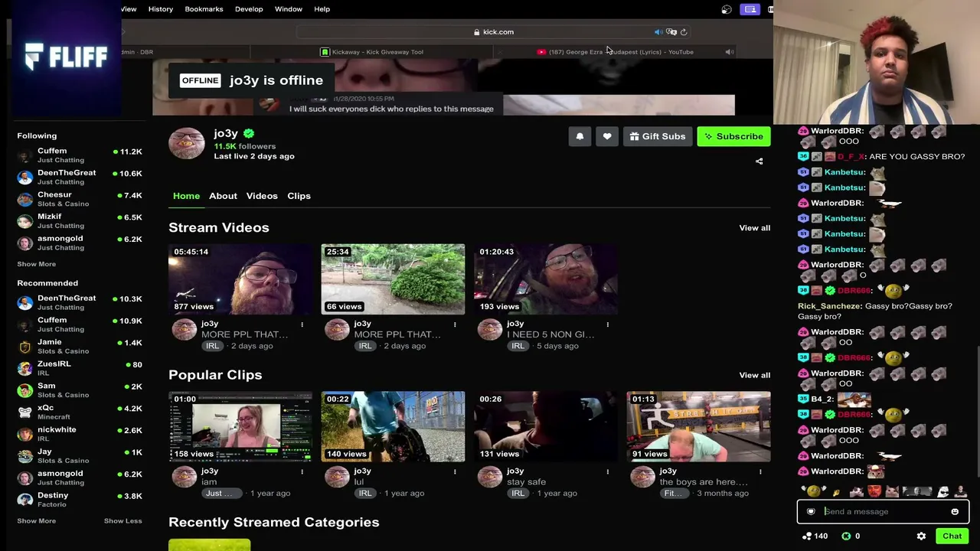The width and height of the screenshot is (980, 551).
Task: Open options menu for 'stay safe' clip
Action: (608, 471)
